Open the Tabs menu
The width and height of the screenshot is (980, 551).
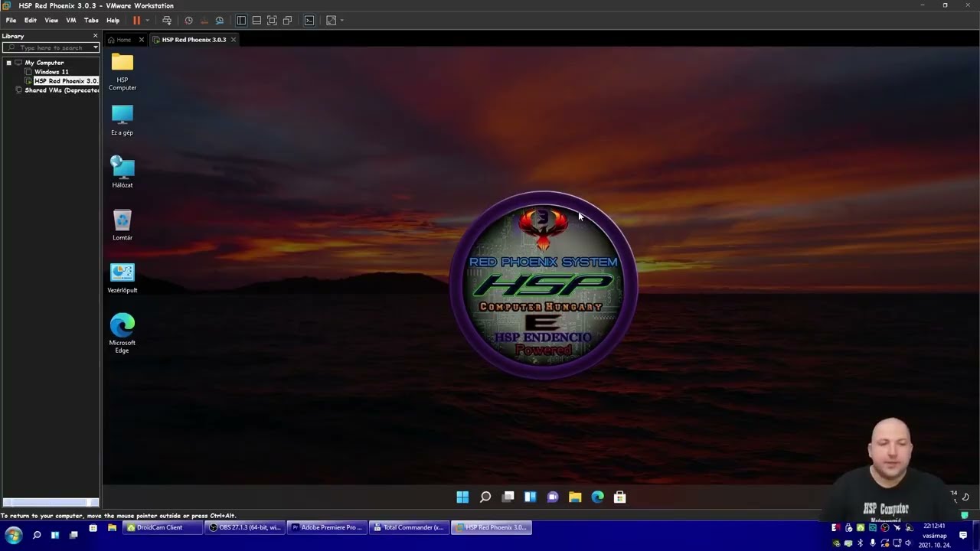(x=91, y=21)
